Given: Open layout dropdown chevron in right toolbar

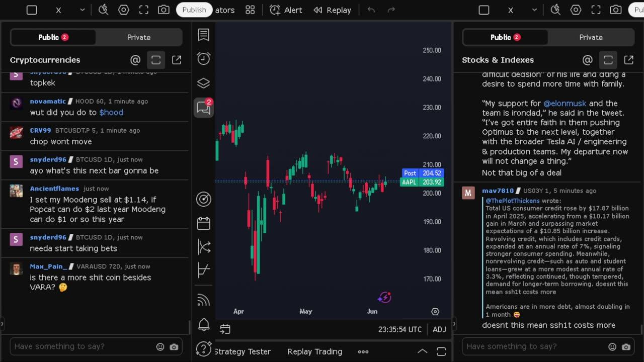Looking at the screenshot, I should [534, 10].
